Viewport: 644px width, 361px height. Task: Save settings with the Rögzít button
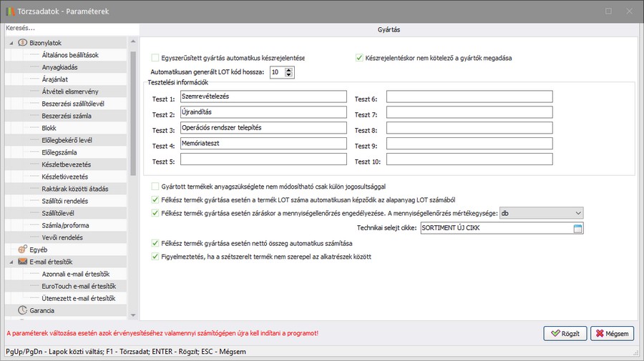(x=565, y=333)
